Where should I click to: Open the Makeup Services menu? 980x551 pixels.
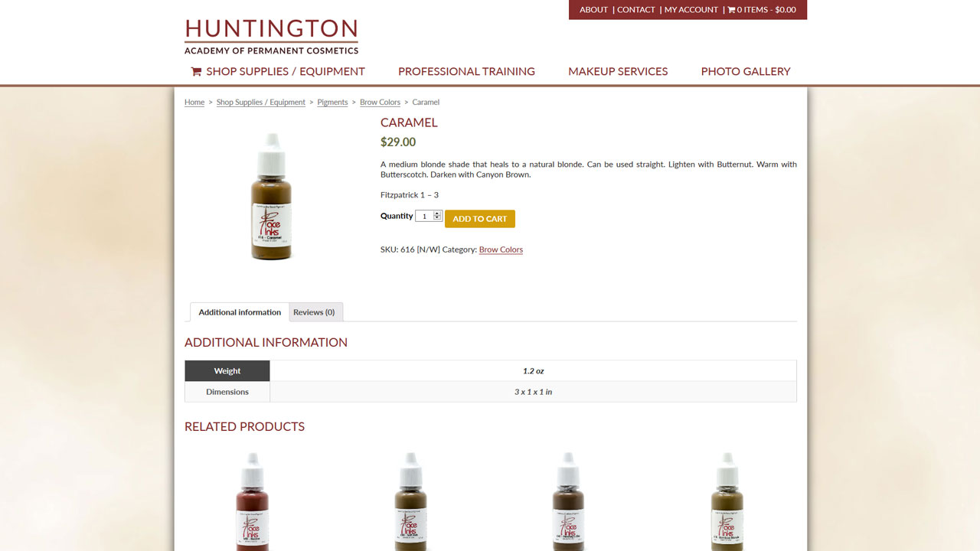point(618,71)
